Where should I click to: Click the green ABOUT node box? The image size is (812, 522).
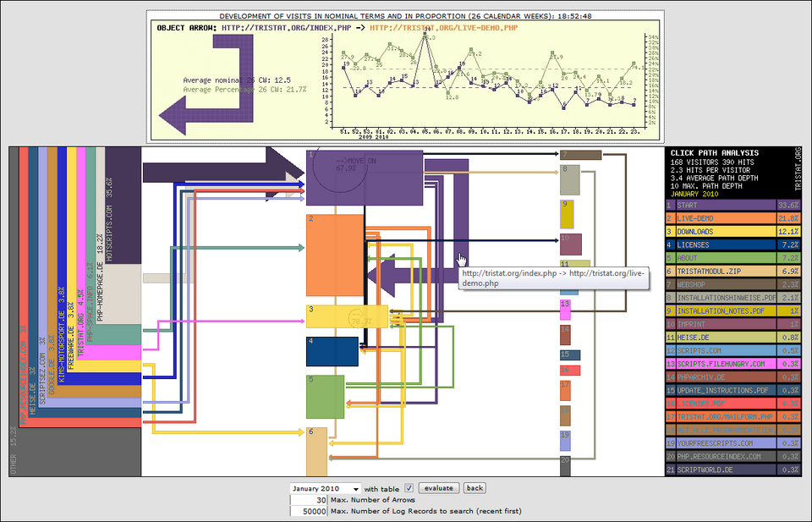(325, 396)
